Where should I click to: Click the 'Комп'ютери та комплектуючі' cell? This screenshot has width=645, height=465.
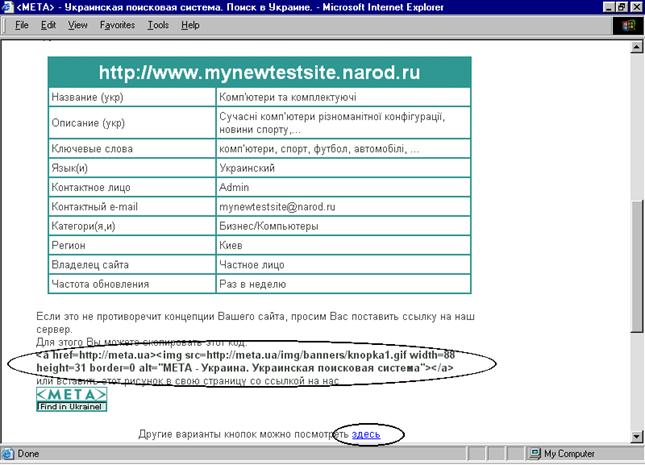point(343,97)
